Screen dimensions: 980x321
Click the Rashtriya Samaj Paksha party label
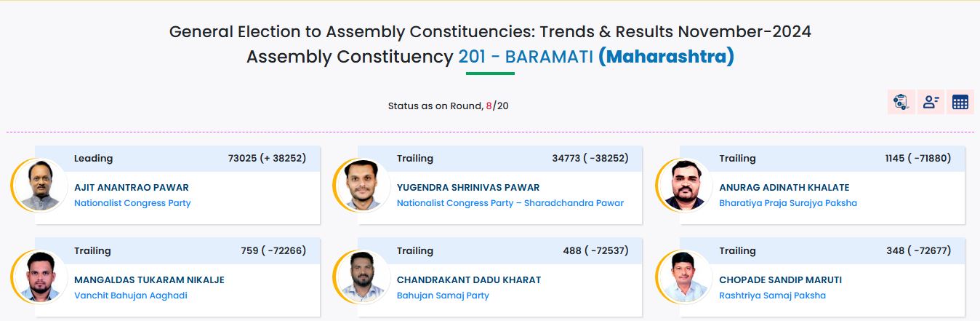pos(772,296)
